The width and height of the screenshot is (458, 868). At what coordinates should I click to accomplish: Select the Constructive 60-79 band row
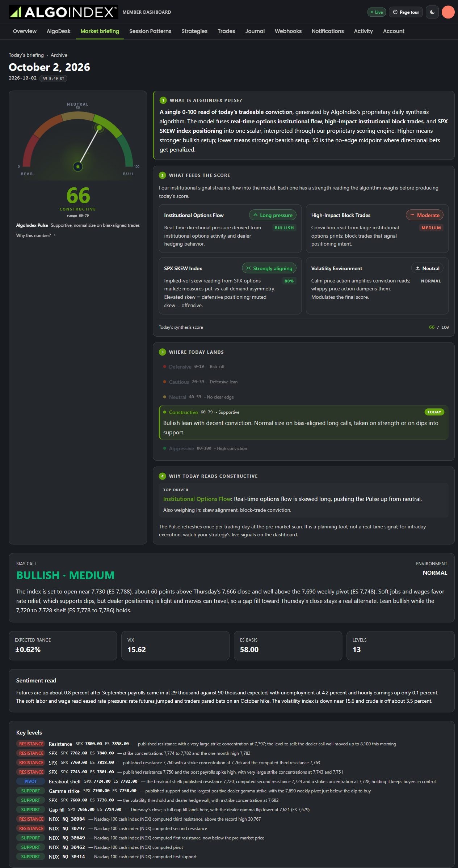pyautogui.click(x=303, y=422)
